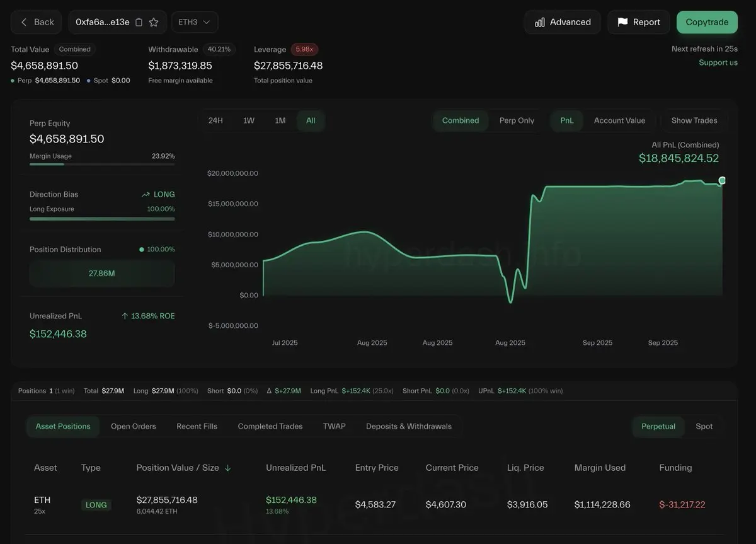
Task: Show PnL on the chart
Action: coord(567,120)
